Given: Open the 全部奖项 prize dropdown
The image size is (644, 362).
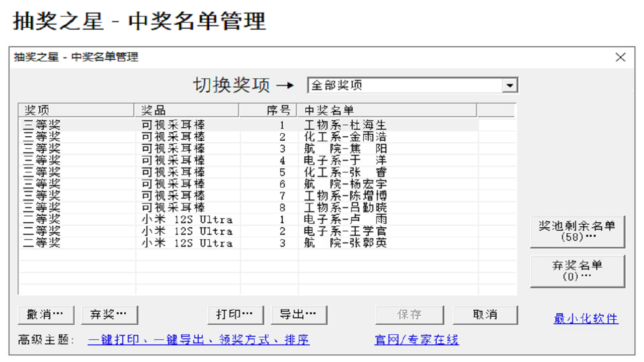Looking at the screenshot, I should (x=403, y=84).
